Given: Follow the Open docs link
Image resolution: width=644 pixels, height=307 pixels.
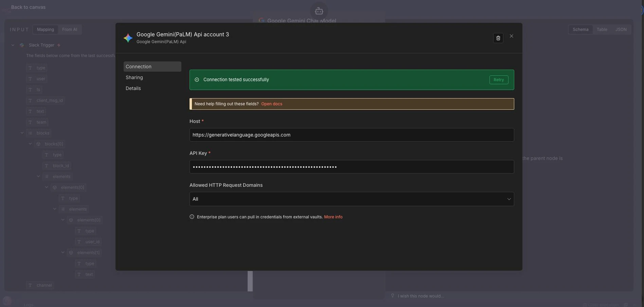Looking at the screenshot, I should pyautogui.click(x=272, y=104).
